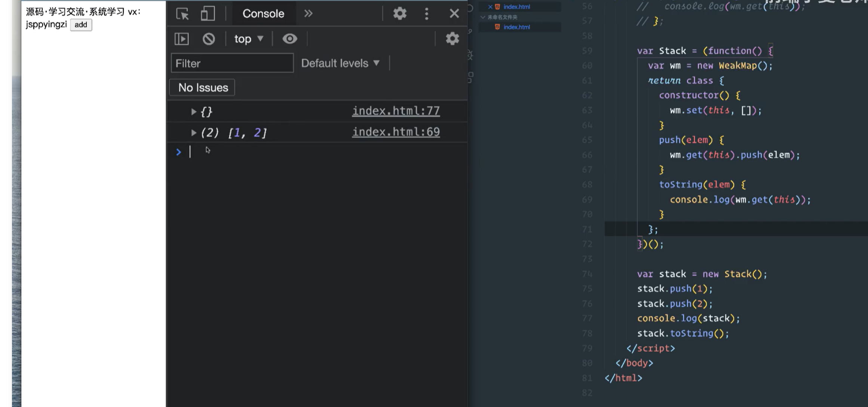Open the top context dropdown
Image resolution: width=868 pixels, height=407 pixels.
tap(249, 39)
